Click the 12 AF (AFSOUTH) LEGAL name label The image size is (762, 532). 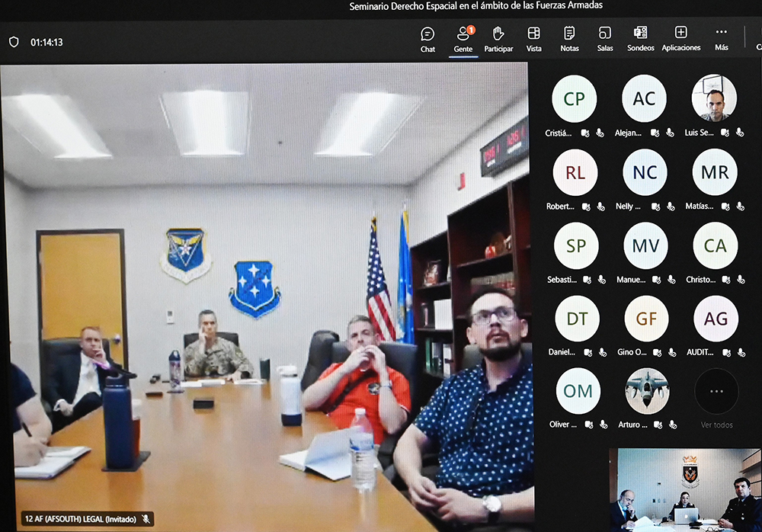81,519
